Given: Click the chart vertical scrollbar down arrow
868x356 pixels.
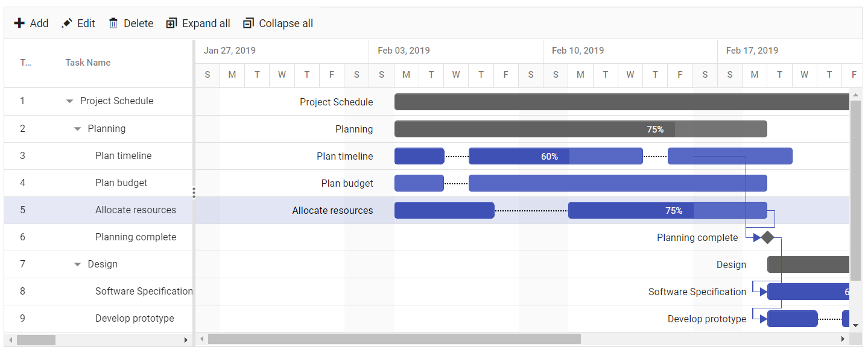Looking at the screenshot, I should point(855,325).
